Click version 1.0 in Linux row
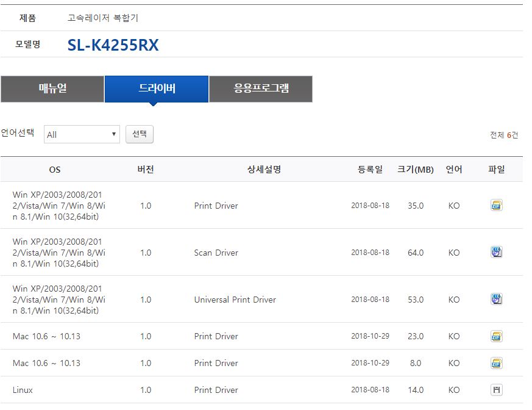The image size is (532, 410). click(146, 390)
